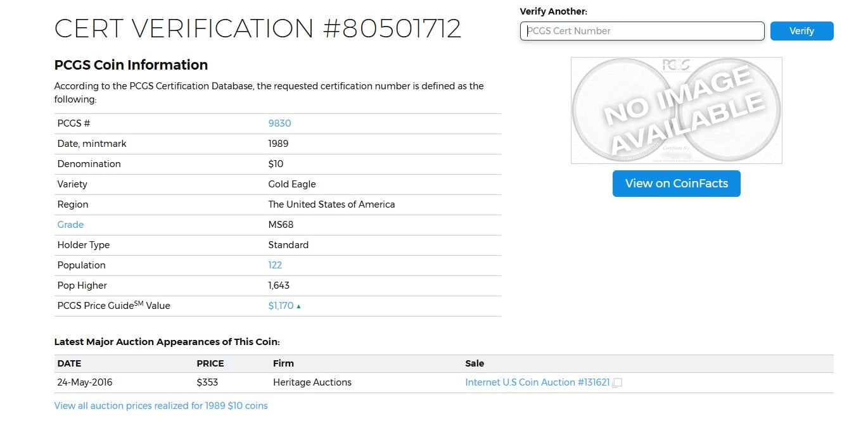Viewport: 868px width, 421px height.
Task: Click the MS68 grade value
Action: point(281,225)
